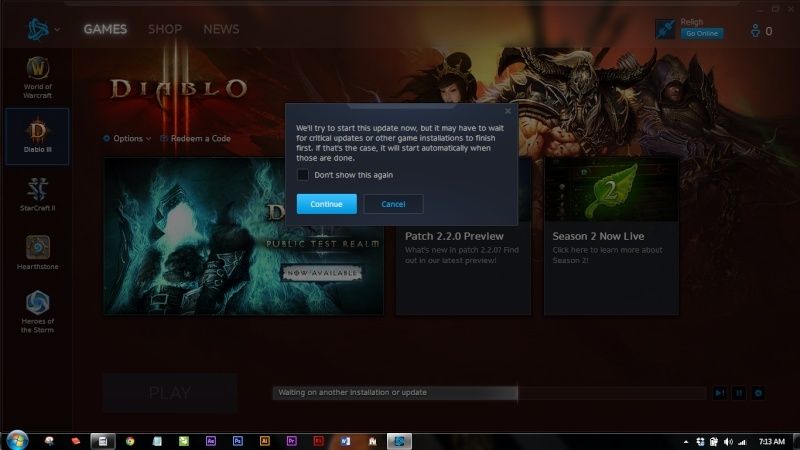The width and height of the screenshot is (800, 450).
Task: Expand the Options dropdown
Action: pyautogui.click(x=127, y=138)
